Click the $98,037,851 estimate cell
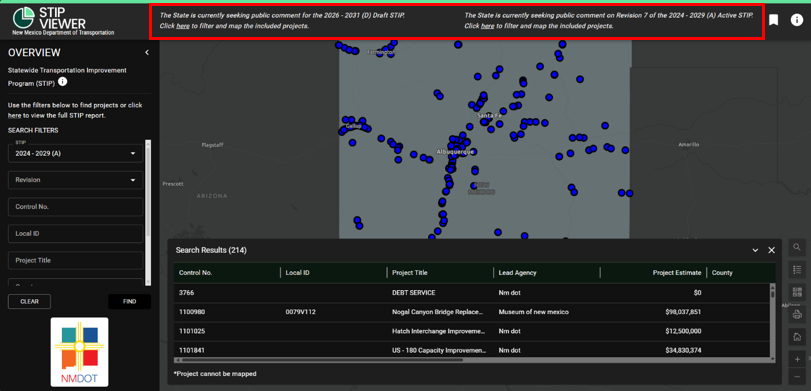811x391 pixels. 683,312
